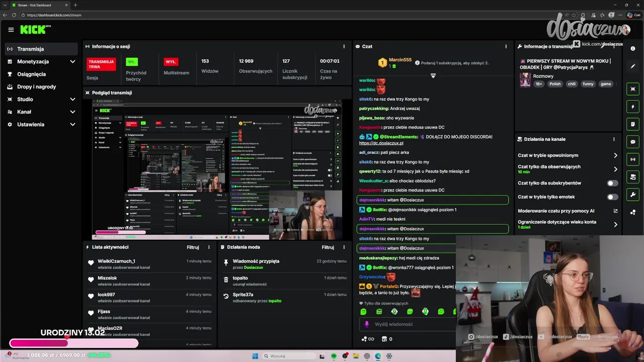Click the trash icon beside topalto
The width and height of the screenshot is (644, 362).
coord(226,279)
